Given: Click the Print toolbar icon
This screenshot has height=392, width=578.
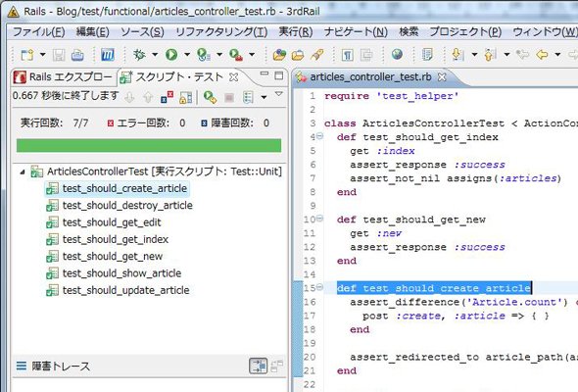Looking at the screenshot, I should pos(77,55).
